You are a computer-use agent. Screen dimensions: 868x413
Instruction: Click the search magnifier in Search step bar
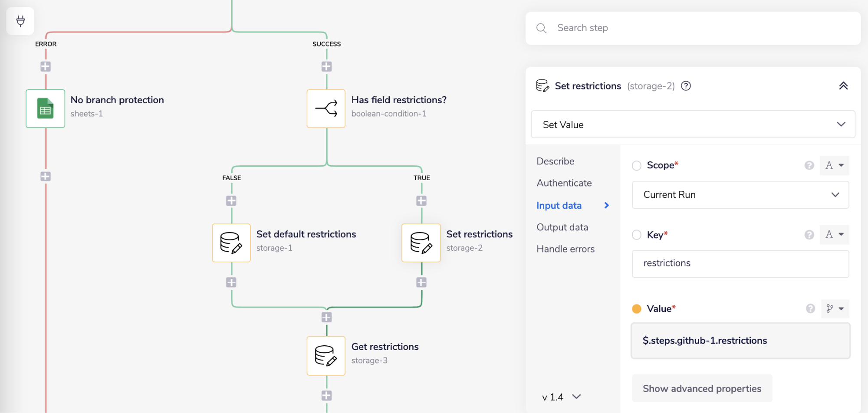(541, 28)
